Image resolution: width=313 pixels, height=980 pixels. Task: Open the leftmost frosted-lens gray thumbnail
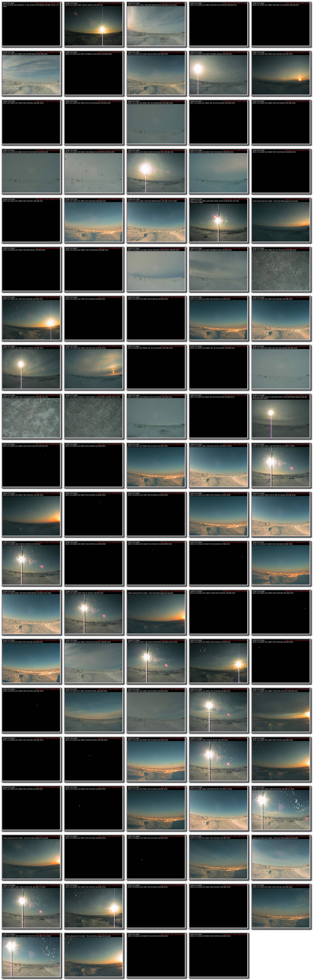31,416
